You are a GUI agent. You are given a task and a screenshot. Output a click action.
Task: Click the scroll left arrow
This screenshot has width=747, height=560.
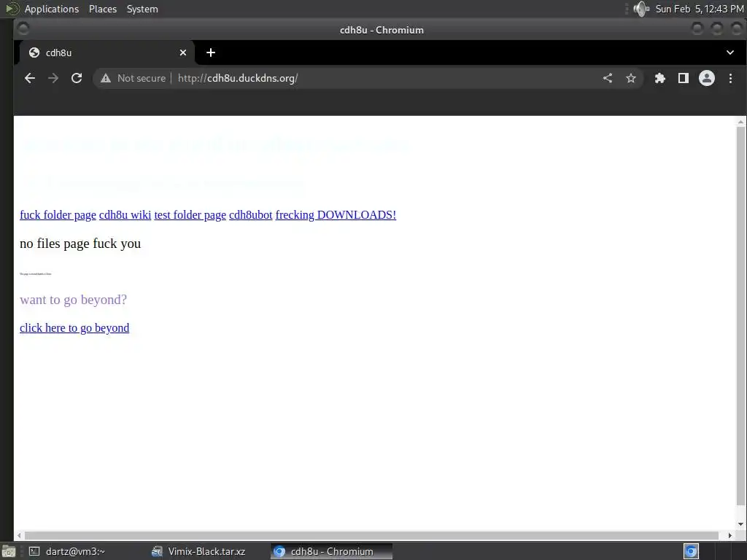(x=19, y=536)
